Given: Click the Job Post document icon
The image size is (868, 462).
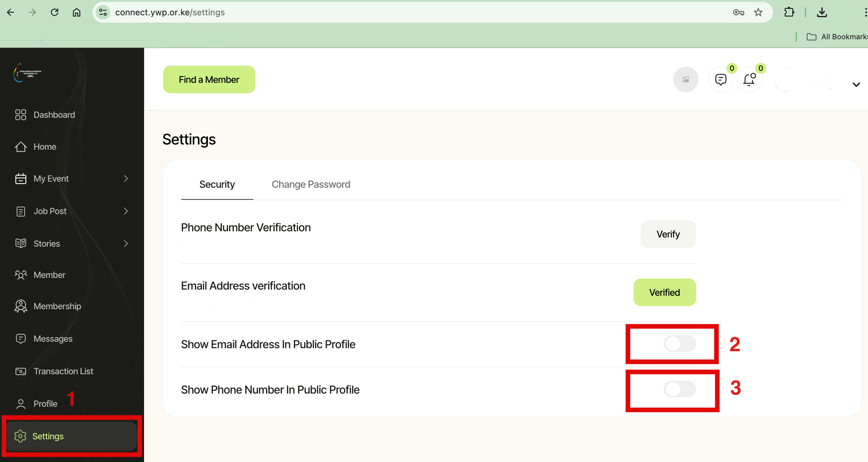Looking at the screenshot, I should click(21, 211).
